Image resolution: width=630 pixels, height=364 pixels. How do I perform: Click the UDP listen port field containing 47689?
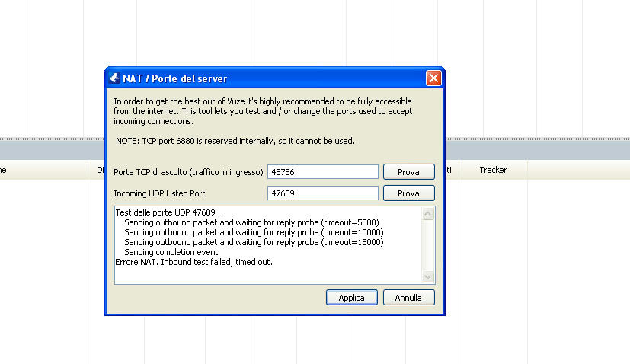[x=323, y=193]
